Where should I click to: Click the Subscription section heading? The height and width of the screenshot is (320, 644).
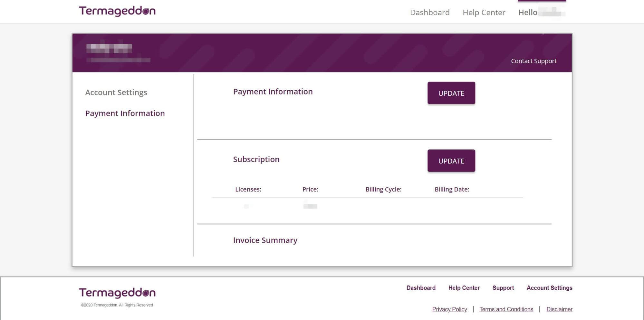coord(256,159)
